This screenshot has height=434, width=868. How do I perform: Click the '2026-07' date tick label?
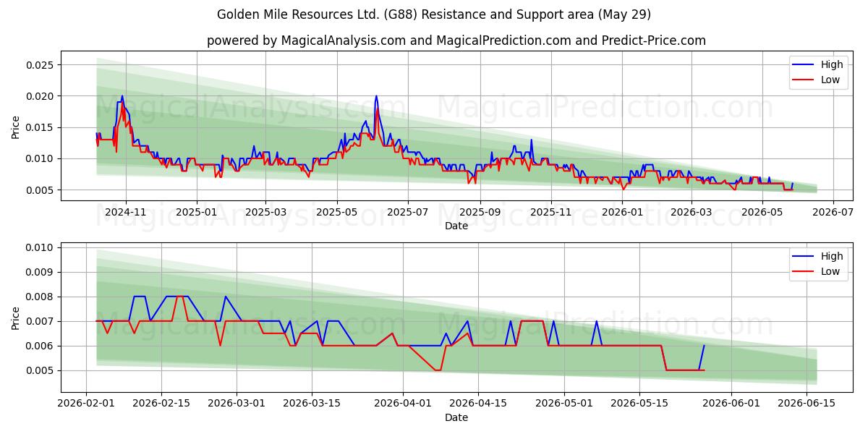[x=832, y=213]
